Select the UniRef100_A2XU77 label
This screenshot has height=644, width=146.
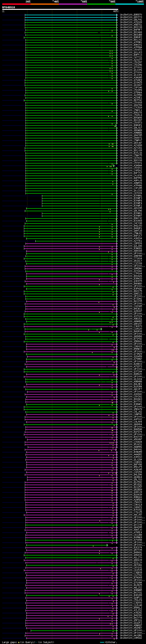point(131,60)
